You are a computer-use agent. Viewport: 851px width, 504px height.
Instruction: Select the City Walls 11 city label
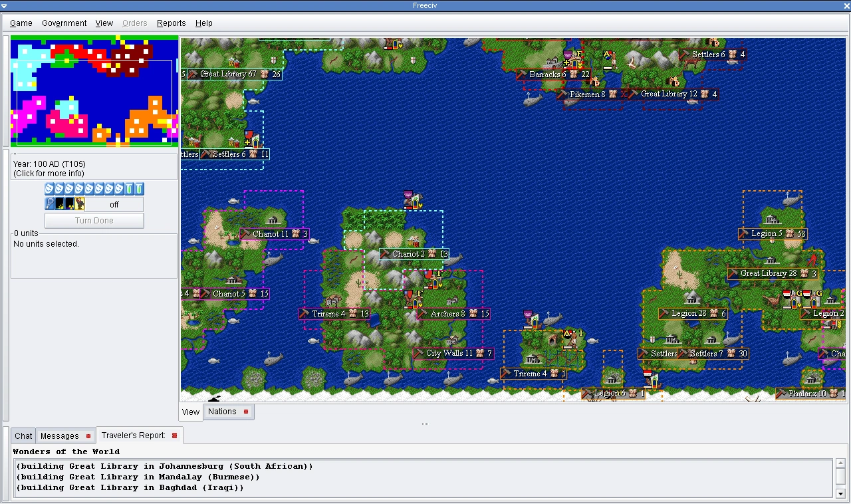point(453,353)
